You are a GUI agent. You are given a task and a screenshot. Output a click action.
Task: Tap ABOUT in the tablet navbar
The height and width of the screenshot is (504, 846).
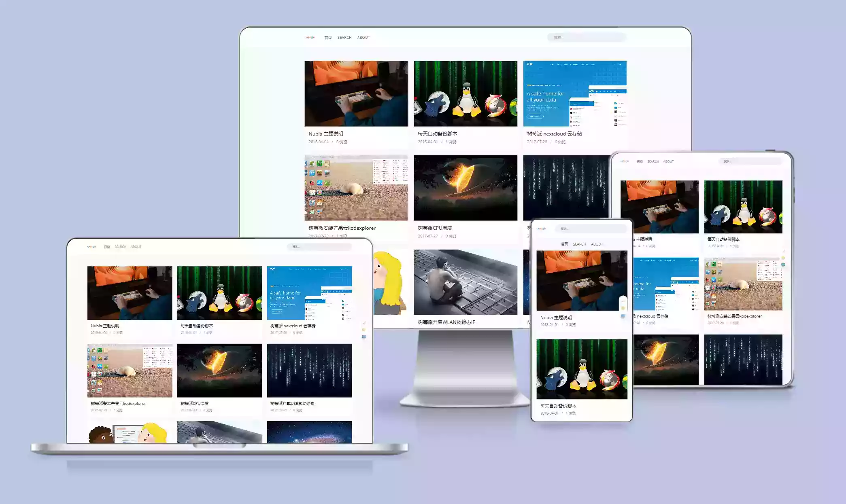(669, 161)
